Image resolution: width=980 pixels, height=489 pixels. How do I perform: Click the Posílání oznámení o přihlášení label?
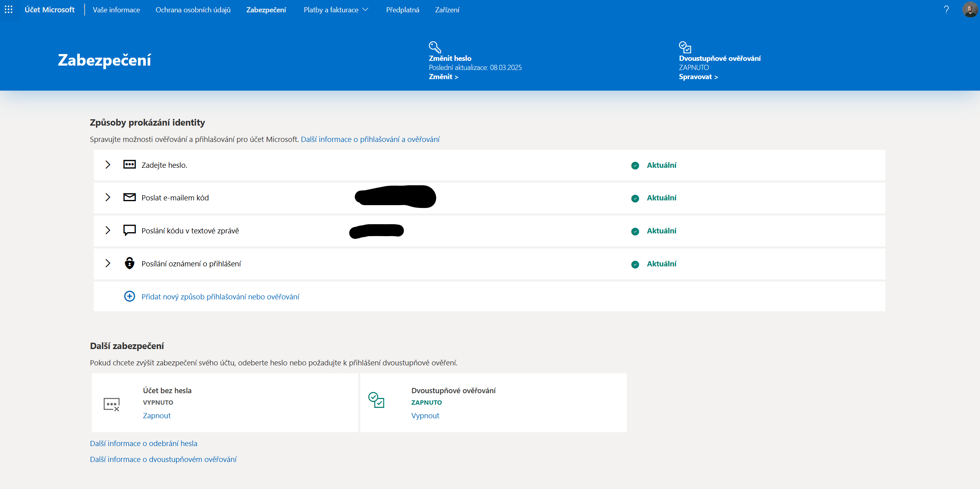point(191,264)
